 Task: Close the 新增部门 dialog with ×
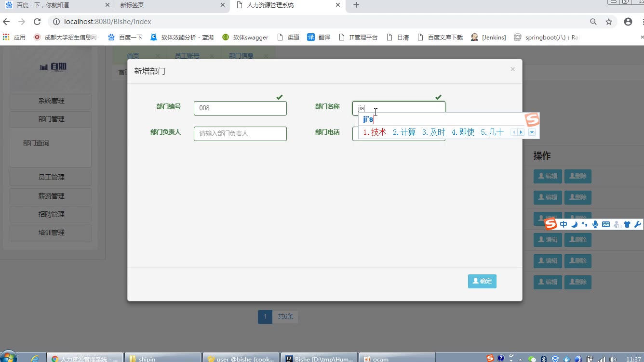[512, 69]
